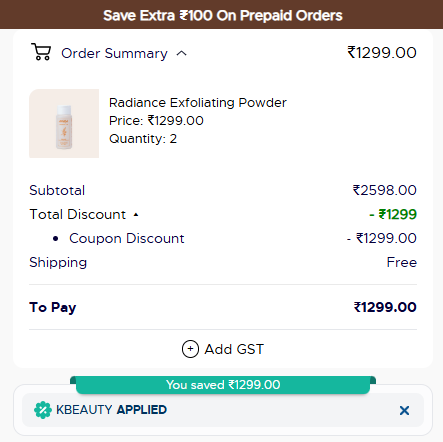Click the order total ₹1299.00 at top
Image resolution: width=443 pixels, height=442 pixels.
[382, 53]
